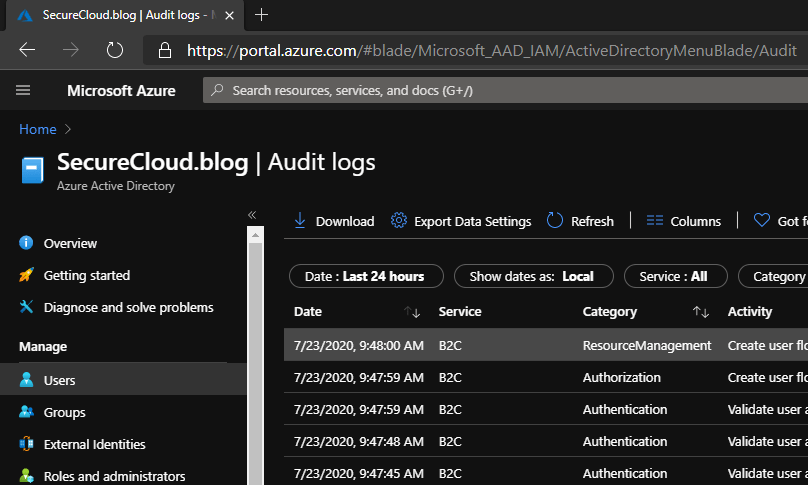Open a new browser tab
The image size is (808, 485).
[262, 15]
